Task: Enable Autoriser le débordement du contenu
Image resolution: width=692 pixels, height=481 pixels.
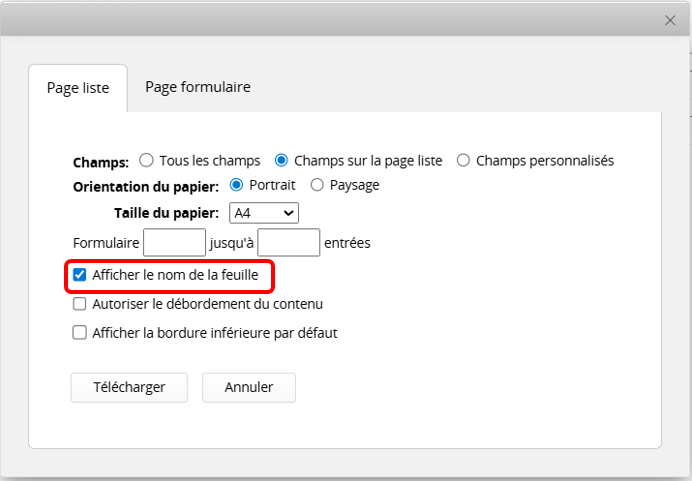Action: pyautogui.click(x=80, y=304)
